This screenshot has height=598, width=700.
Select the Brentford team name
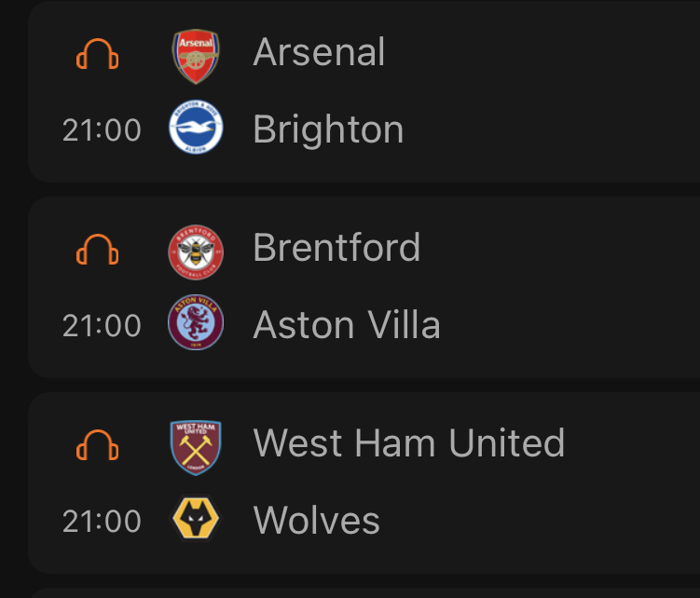click(x=336, y=248)
